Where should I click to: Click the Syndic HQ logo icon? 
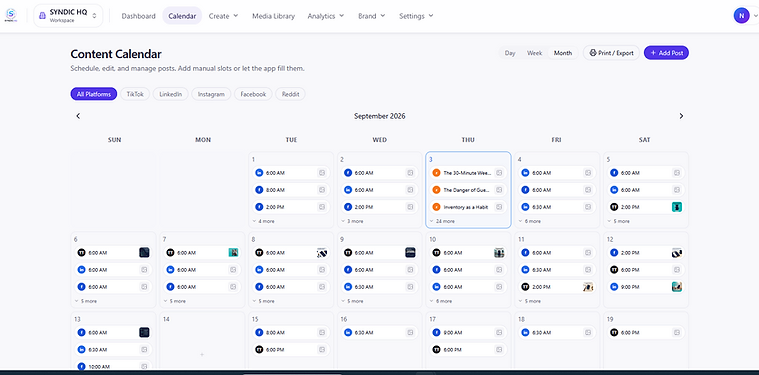pyautogui.click(x=10, y=15)
